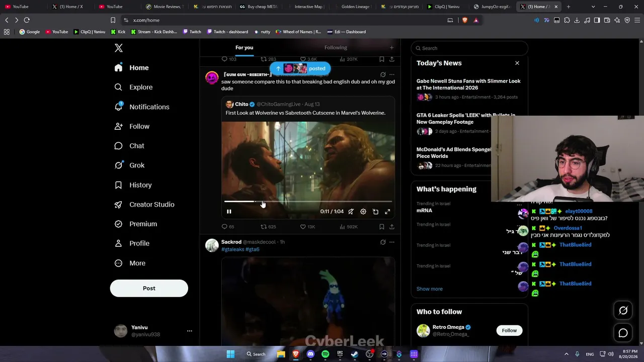Open History in the X sidebar
Screen dimensions: 644x362
(133, 185)
